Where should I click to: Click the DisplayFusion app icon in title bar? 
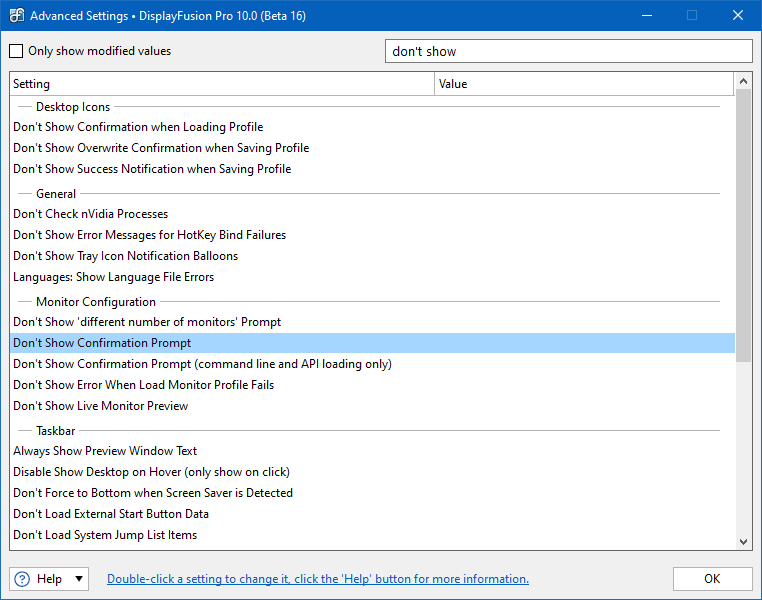pos(17,16)
